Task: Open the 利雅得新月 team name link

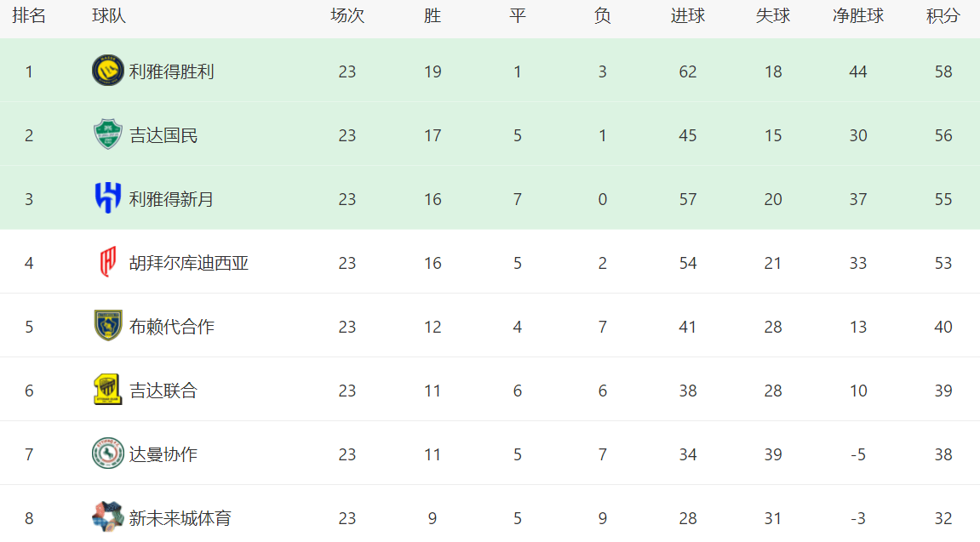Action: [171, 199]
